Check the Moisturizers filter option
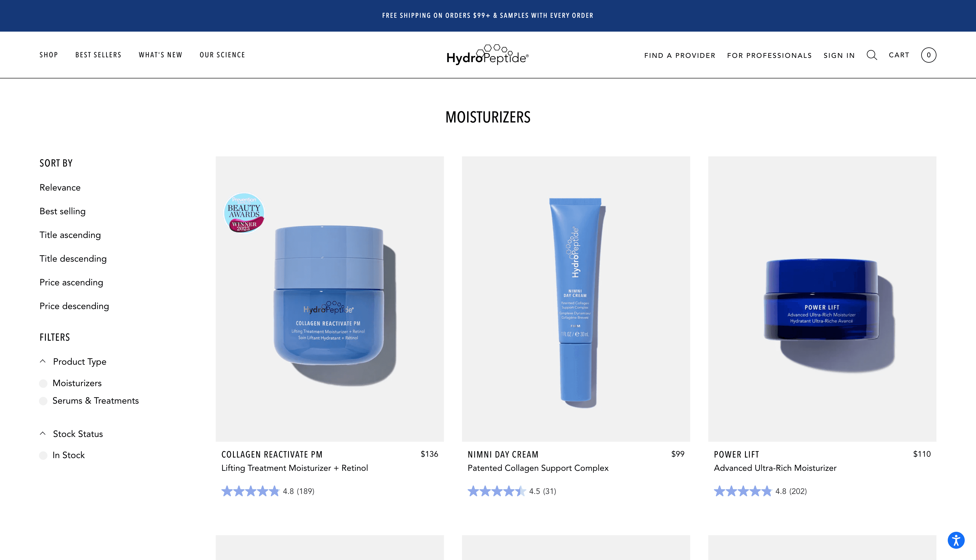Image resolution: width=976 pixels, height=560 pixels. coord(43,384)
